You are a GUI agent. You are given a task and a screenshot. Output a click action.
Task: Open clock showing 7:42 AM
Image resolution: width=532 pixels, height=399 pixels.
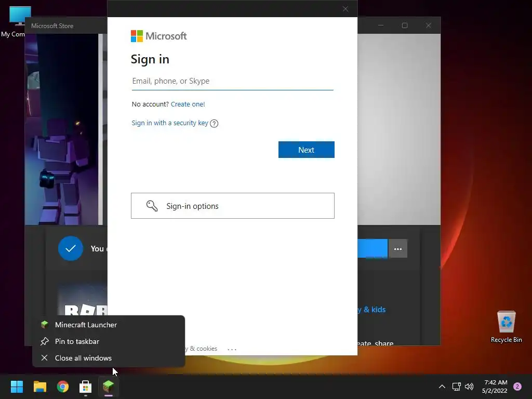495,387
